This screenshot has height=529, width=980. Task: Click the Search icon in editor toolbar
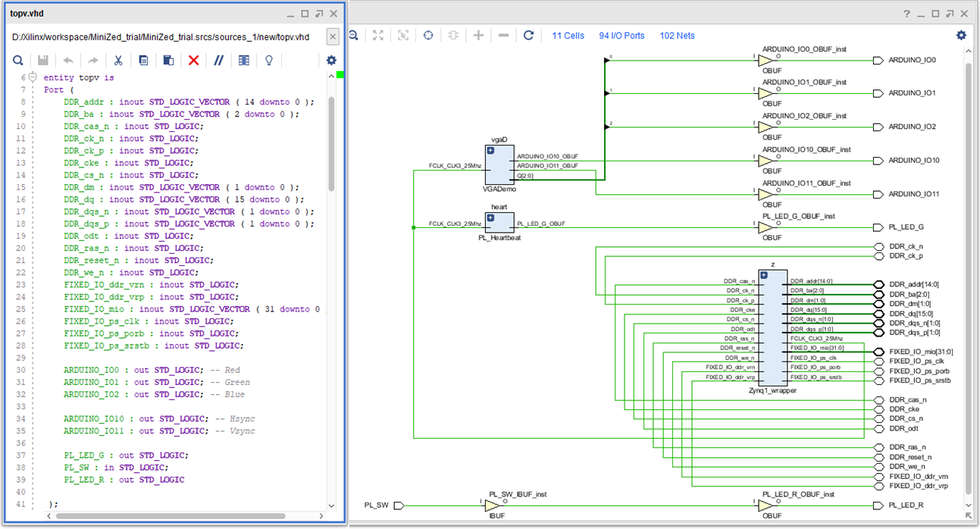[x=18, y=61]
